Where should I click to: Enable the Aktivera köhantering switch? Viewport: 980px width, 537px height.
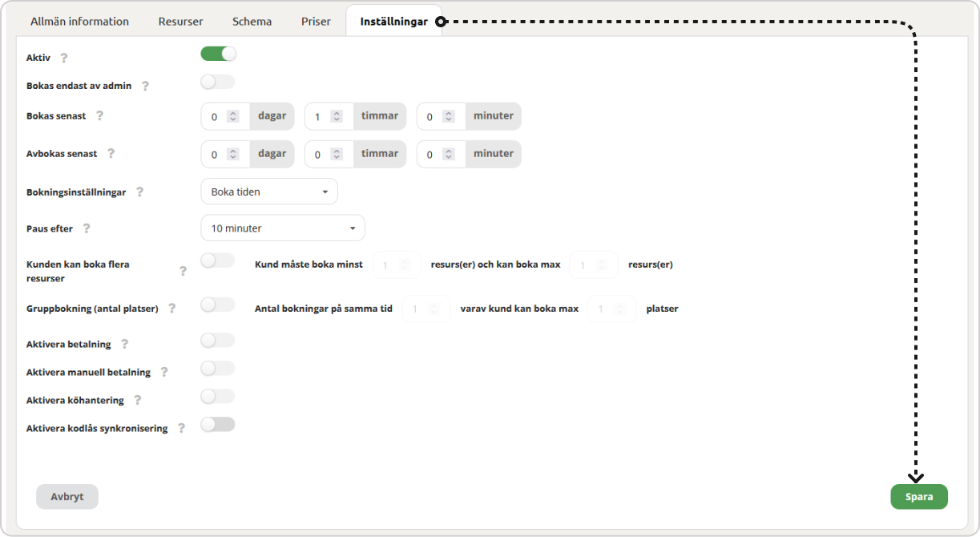pos(217,397)
